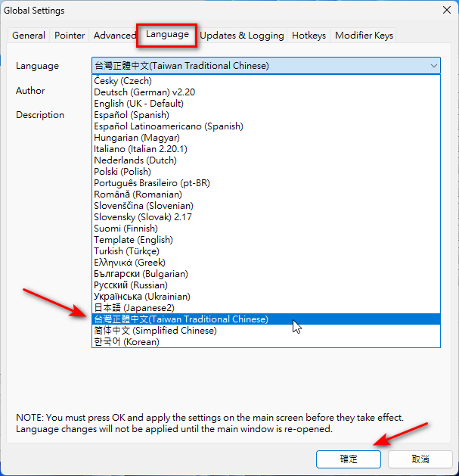
Task: Select Česky (Czech) from the list
Action: click(123, 81)
